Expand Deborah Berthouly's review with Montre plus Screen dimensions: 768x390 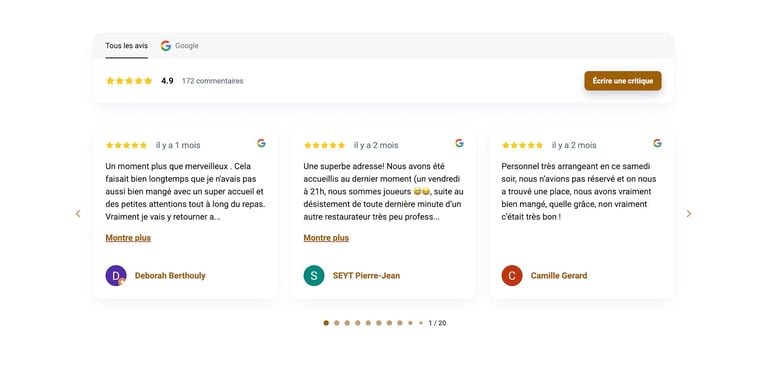pyautogui.click(x=128, y=238)
